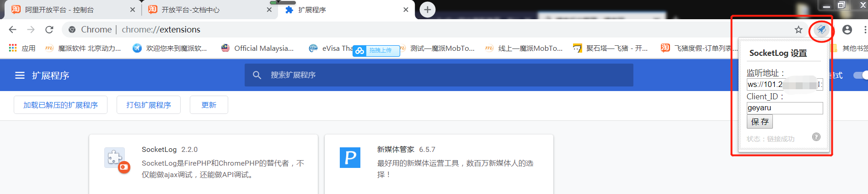Click the 更新 button
Screen dimensions: 868x194
209,105
